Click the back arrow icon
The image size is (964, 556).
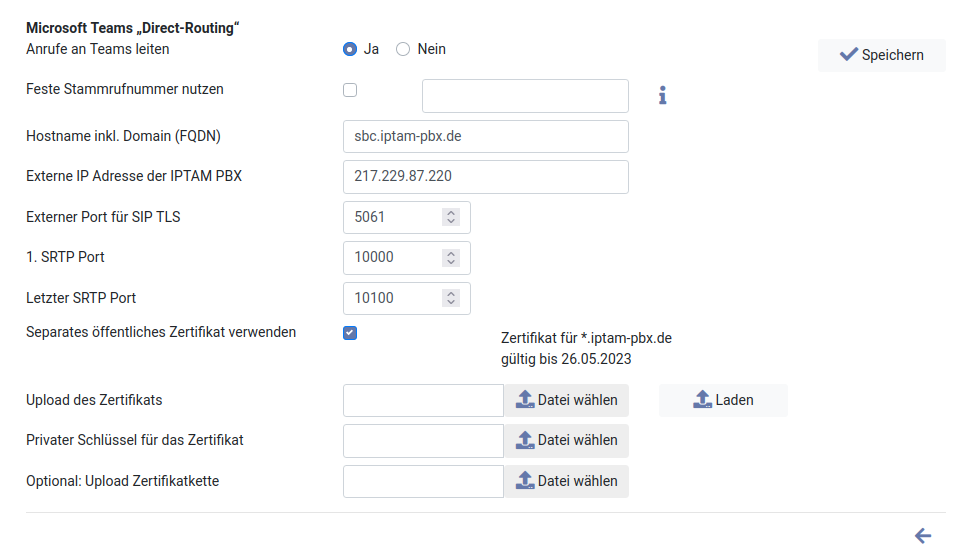pyautogui.click(x=923, y=536)
